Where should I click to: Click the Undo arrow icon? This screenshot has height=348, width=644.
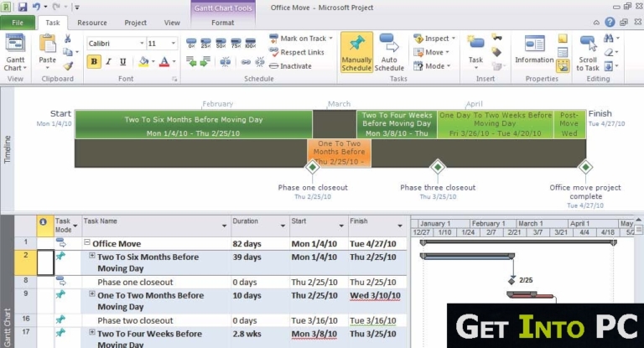coord(37,7)
